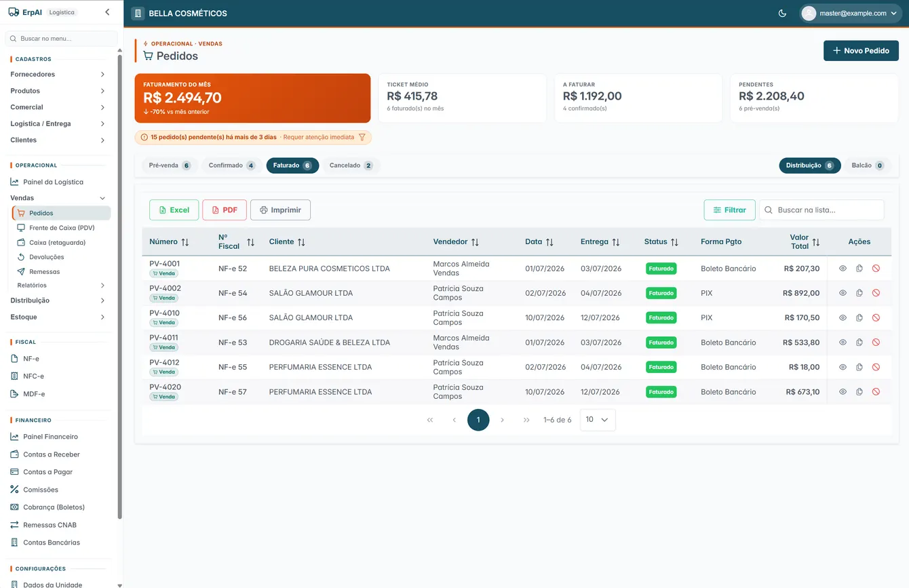Open Painel da Logística in sidebar
Viewport: 909px width, 588px height.
coord(53,182)
